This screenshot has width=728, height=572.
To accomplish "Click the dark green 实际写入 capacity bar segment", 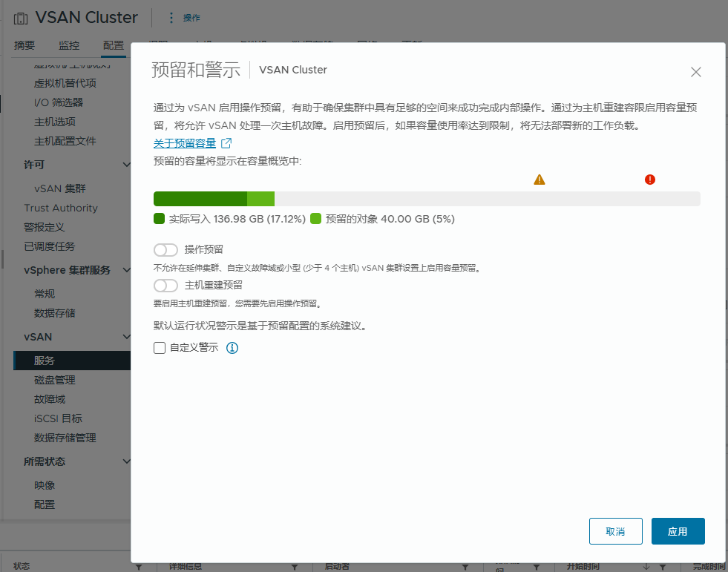I will click(x=200, y=199).
